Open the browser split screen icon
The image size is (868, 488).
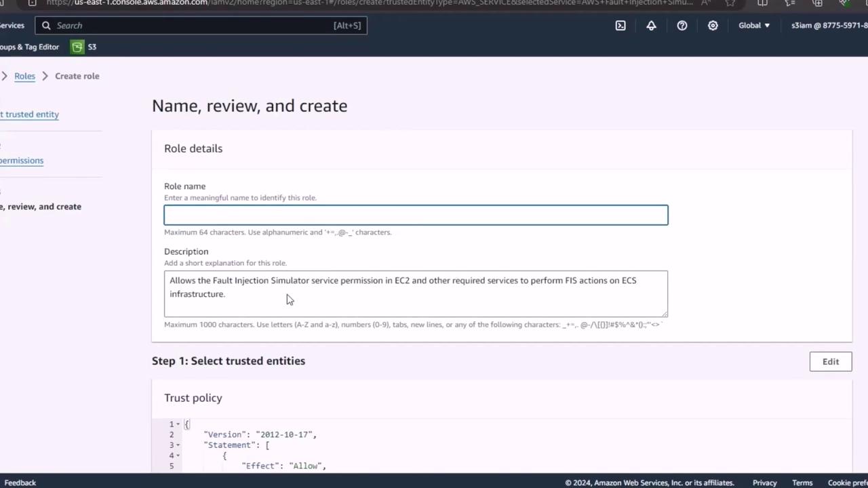[763, 3]
